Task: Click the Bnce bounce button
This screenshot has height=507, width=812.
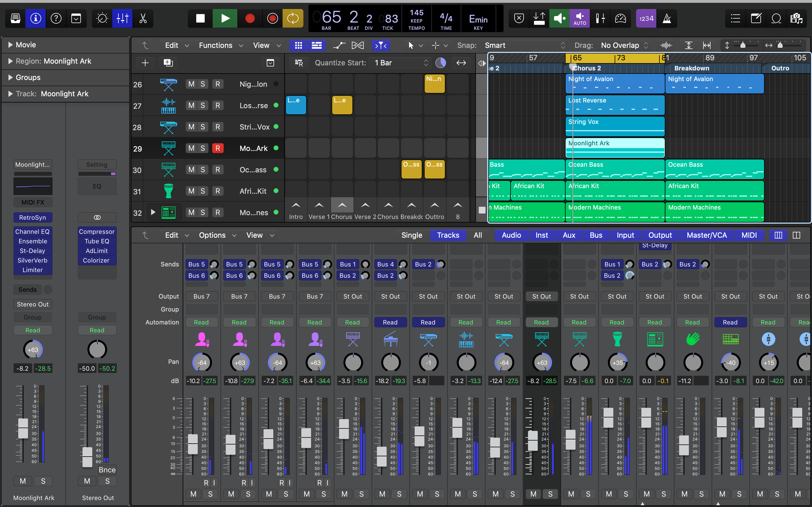Action: pyautogui.click(x=107, y=470)
